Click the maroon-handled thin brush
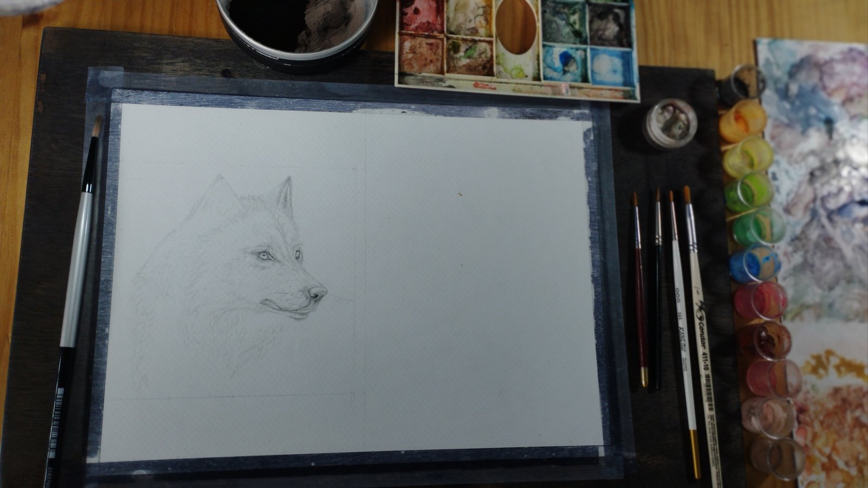The image size is (868, 488). click(x=640, y=289)
